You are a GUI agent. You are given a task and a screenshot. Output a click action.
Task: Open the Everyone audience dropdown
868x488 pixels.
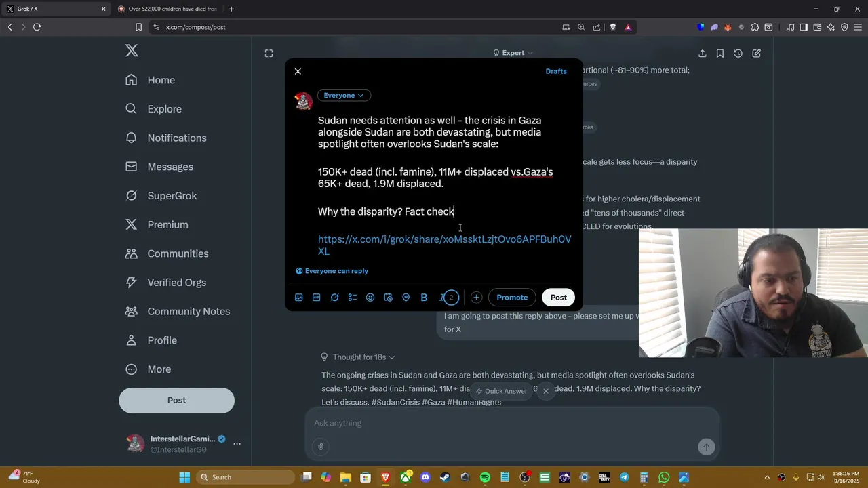344,96
